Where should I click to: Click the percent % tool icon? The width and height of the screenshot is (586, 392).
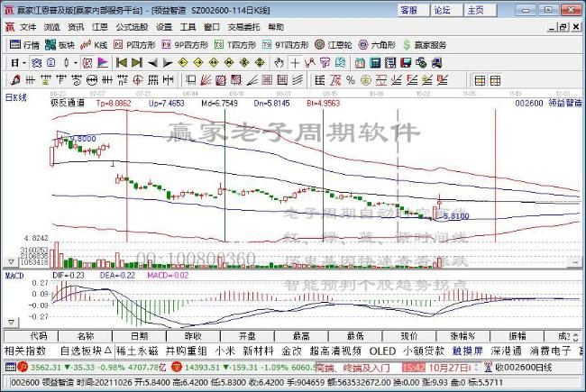[x=350, y=80]
